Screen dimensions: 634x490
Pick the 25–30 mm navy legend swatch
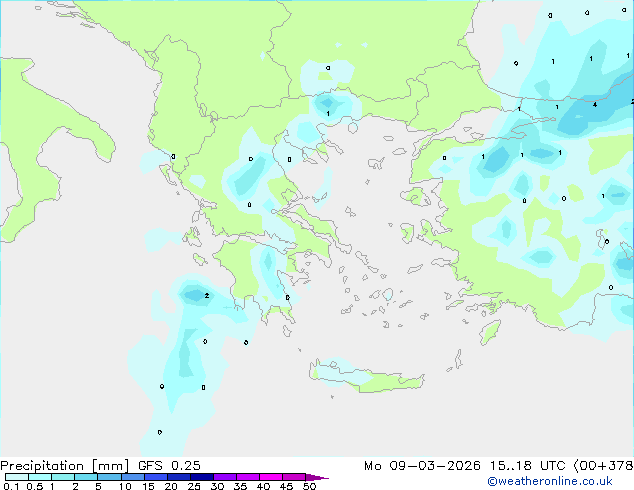coord(202,477)
